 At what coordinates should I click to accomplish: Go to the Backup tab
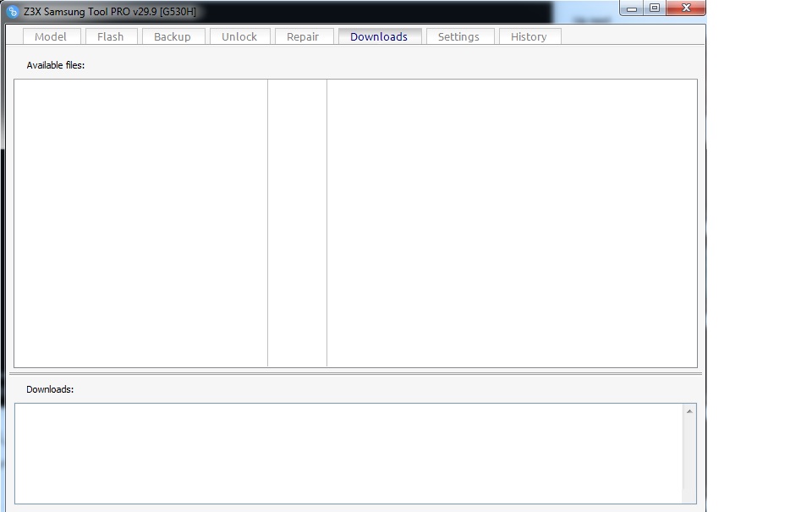pyautogui.click(x=173, y=36)
